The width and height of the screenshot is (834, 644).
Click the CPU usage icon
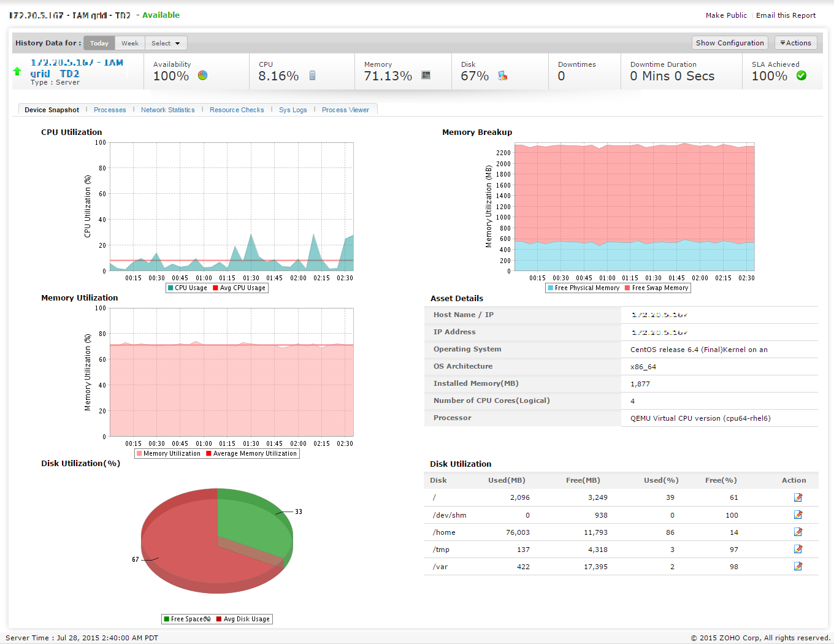click(312, 75)
